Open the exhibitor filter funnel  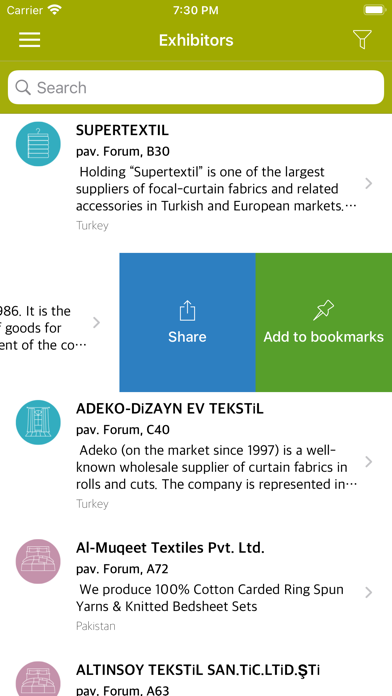362,40
